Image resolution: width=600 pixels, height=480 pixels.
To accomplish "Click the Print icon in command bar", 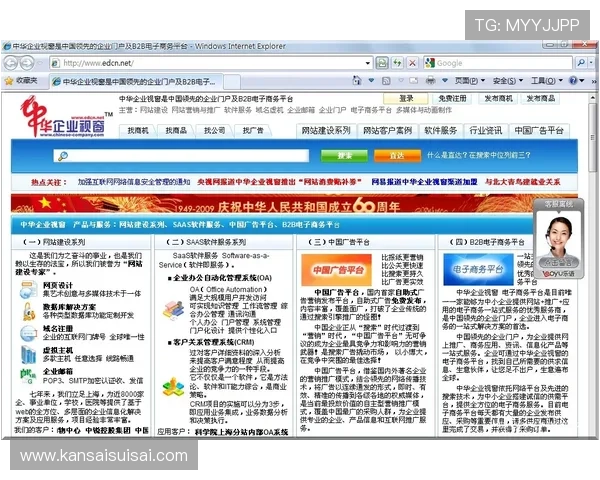I will click(430, 80).
